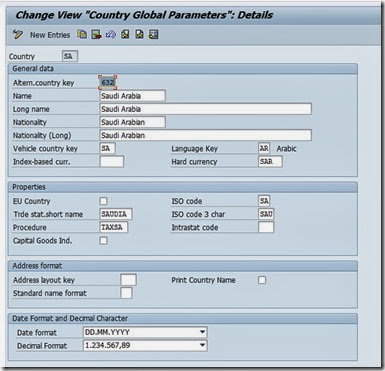
Task: Click the New Entries button
Action: click(x=50, y=35)
